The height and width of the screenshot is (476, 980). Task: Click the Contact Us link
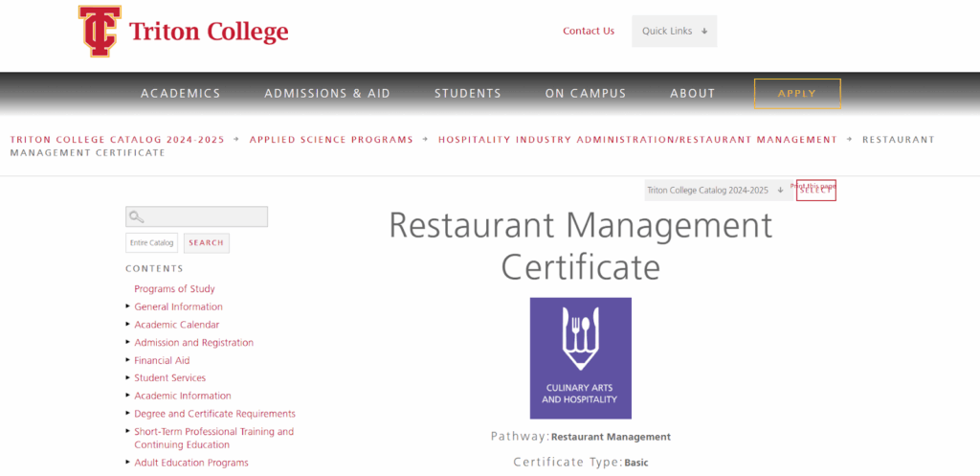click(x=589, y=32)
